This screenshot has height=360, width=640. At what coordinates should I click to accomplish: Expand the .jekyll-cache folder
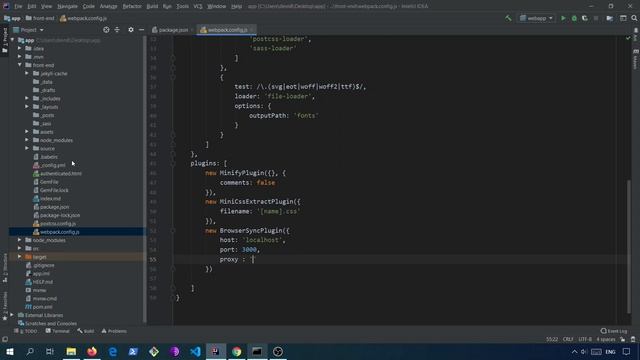coord(27,73)
